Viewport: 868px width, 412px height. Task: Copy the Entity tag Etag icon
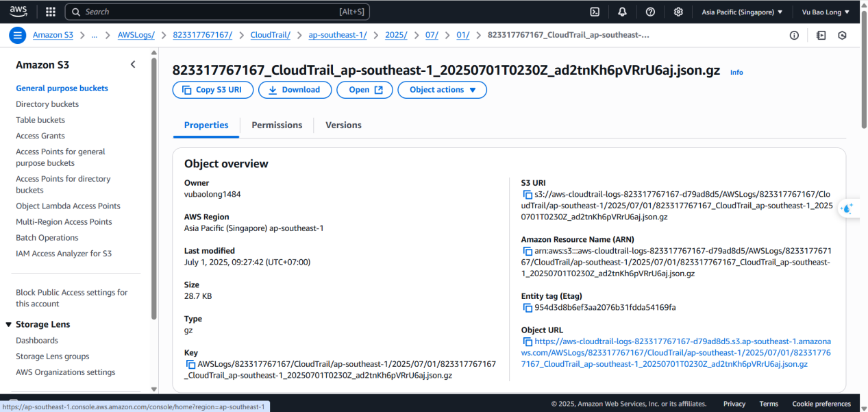tap(528, 308)
